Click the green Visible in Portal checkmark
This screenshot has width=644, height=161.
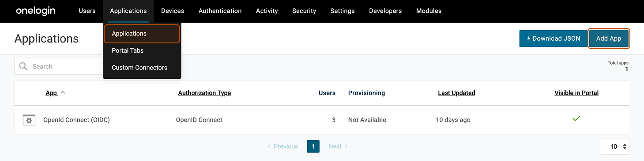pos(576,119)
